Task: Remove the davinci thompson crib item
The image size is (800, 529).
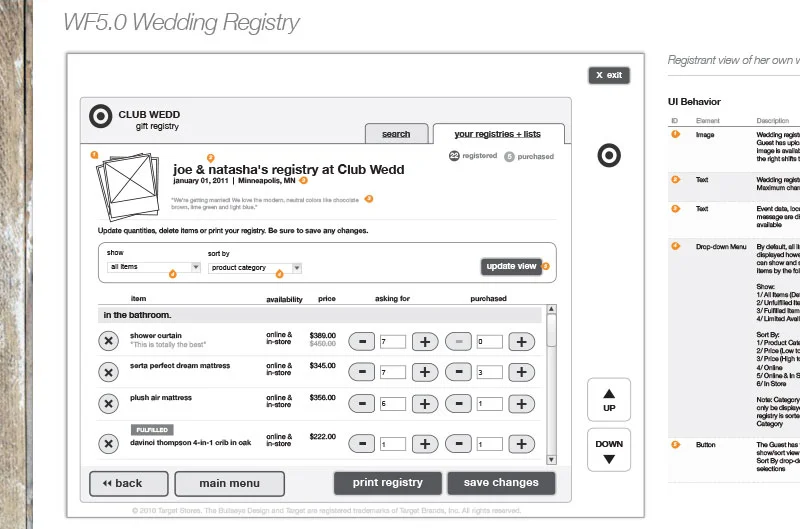Action: pos(108,444)
